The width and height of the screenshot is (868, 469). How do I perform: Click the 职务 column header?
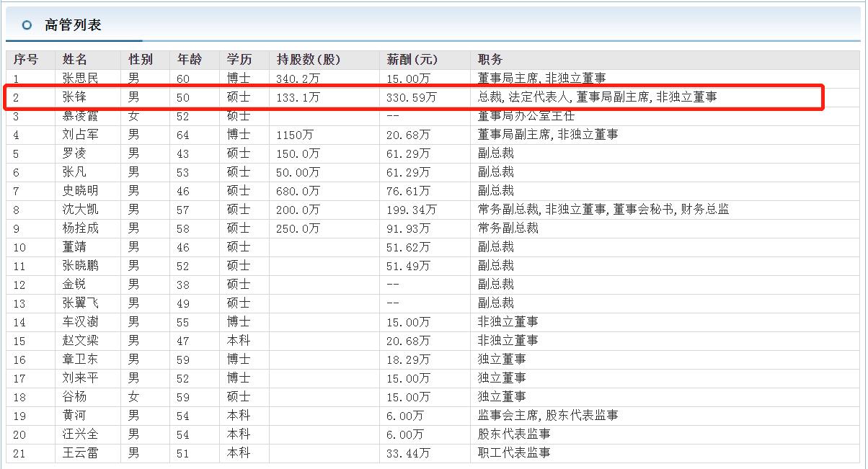click(490, 60)
